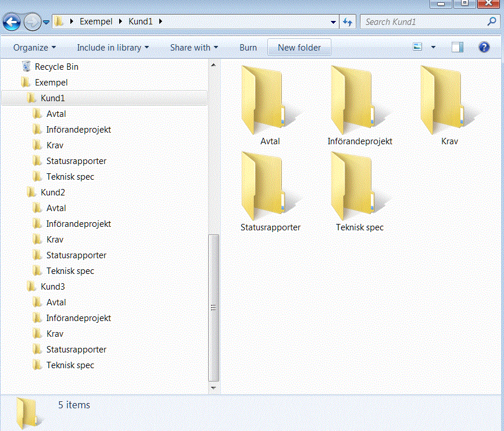This screenshot has width=504, height=431.
Task: Click the Burn toolbar command
Action: click(248, 48)
